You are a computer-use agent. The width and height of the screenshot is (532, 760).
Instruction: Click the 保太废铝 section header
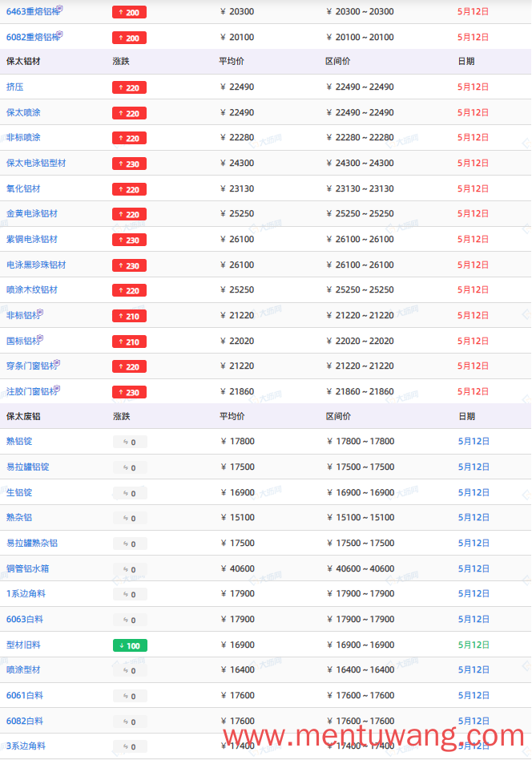[x=23, y=416]
